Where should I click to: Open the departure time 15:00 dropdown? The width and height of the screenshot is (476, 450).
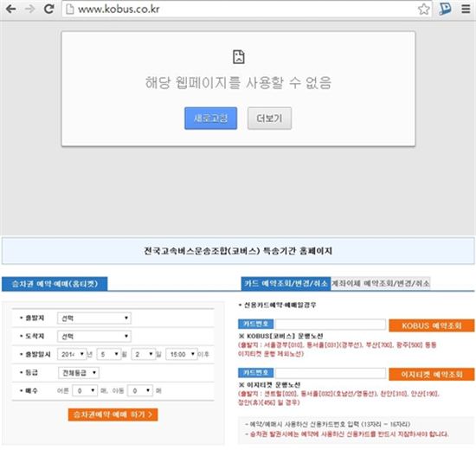(182, 354)
